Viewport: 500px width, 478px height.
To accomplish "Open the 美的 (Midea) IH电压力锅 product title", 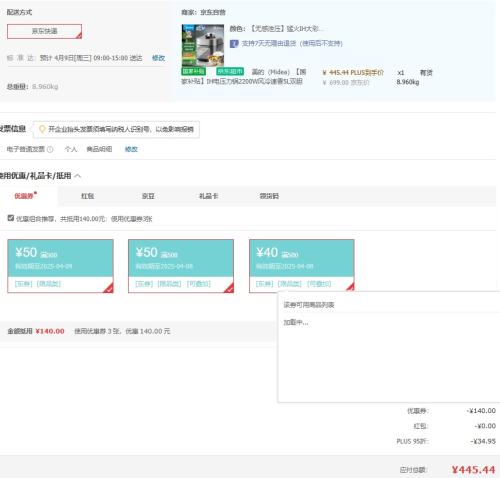I will pos(244,77).
